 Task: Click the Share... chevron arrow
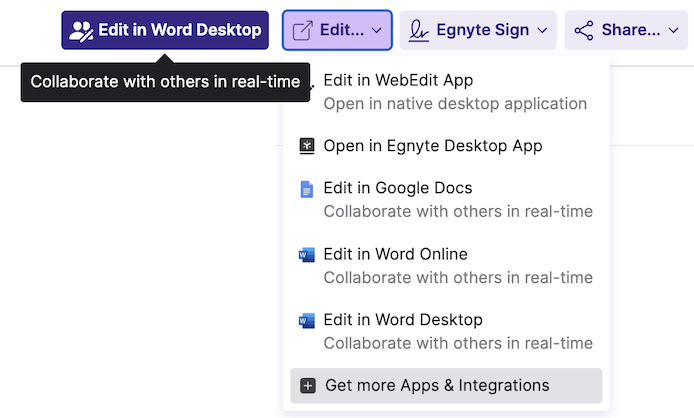674,31
